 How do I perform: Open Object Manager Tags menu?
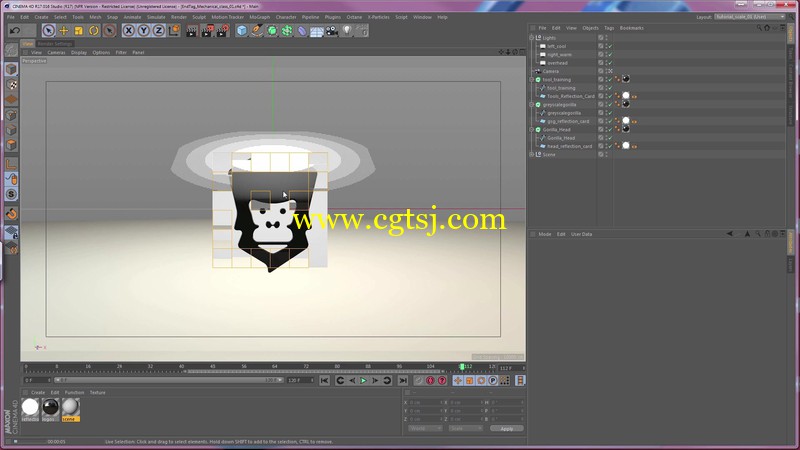(x=609, y=28)
